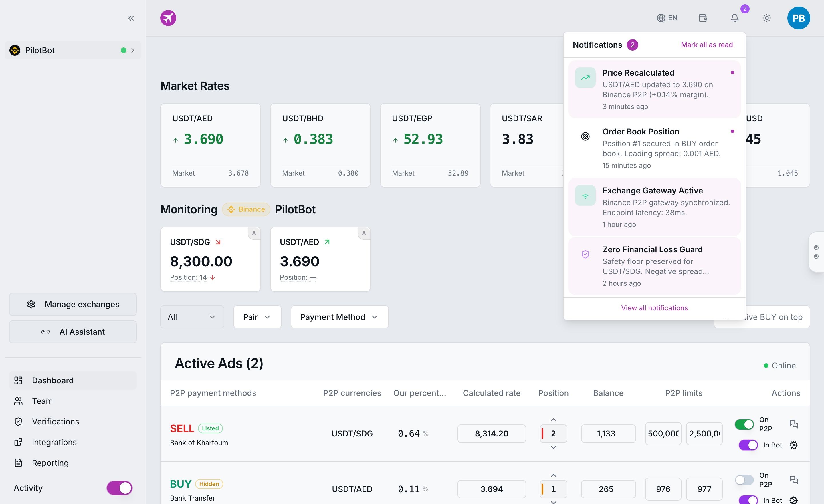Image resolution: width=824 pixels, height=504 pixels.
Task: Expand the PilotBot exchange selector
Action: click(73, 50)
